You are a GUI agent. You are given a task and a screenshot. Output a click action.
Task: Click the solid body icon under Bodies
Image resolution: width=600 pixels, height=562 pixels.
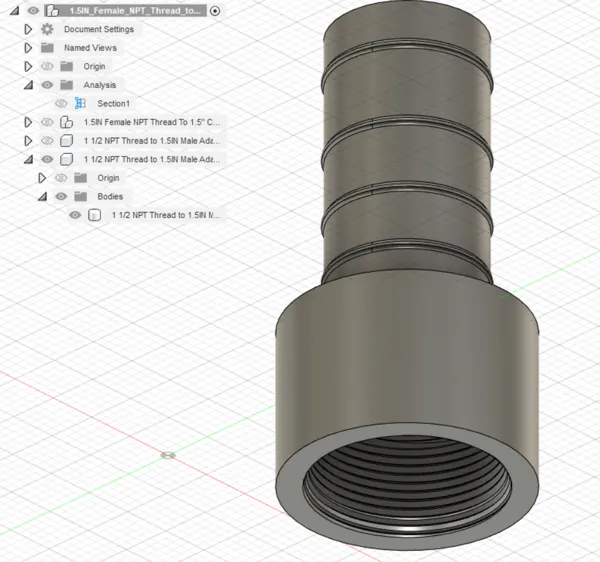pyautogui.click(x=95, y=215)
